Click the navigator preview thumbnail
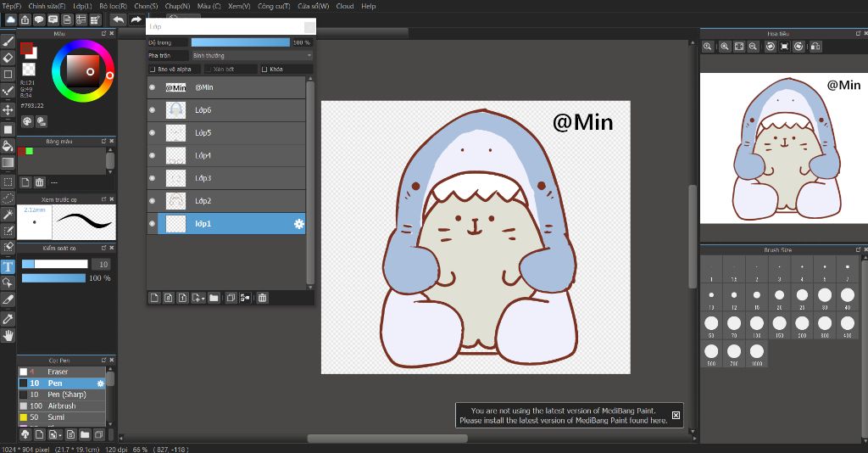This screenshot has width=868, height=453. [784, 148]
